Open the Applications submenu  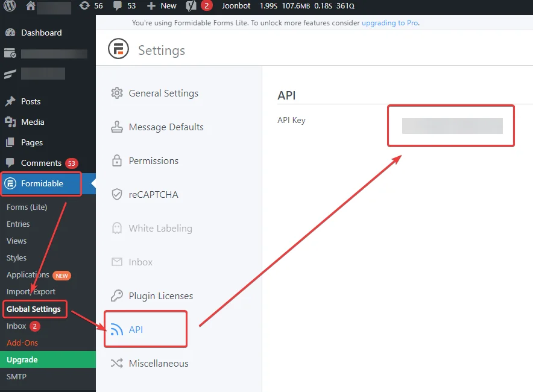tap(28, 275)
